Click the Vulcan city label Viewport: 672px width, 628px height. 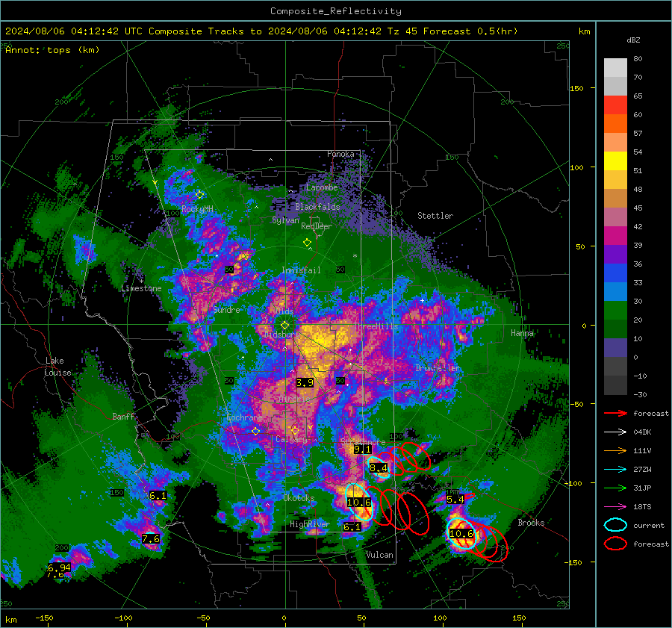click(x=380, y=555)
